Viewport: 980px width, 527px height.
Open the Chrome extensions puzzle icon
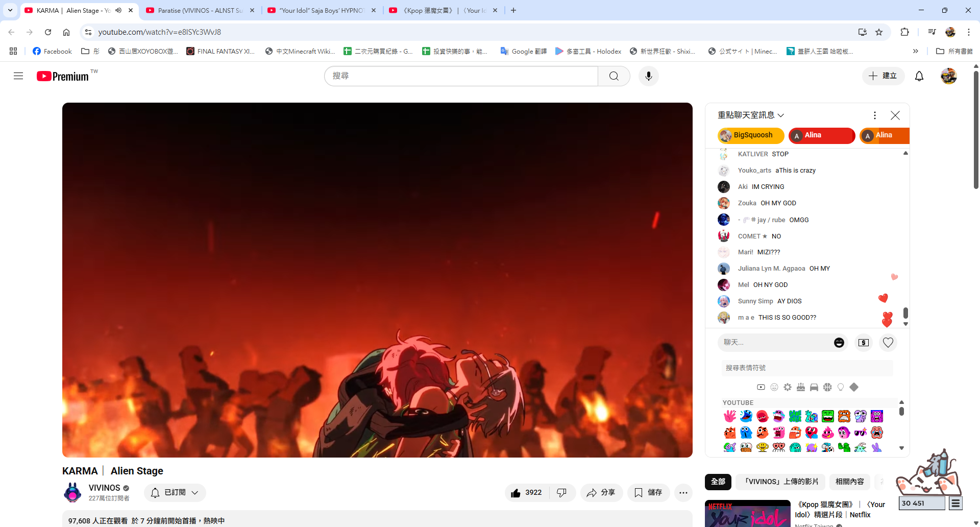coord(904,32)
